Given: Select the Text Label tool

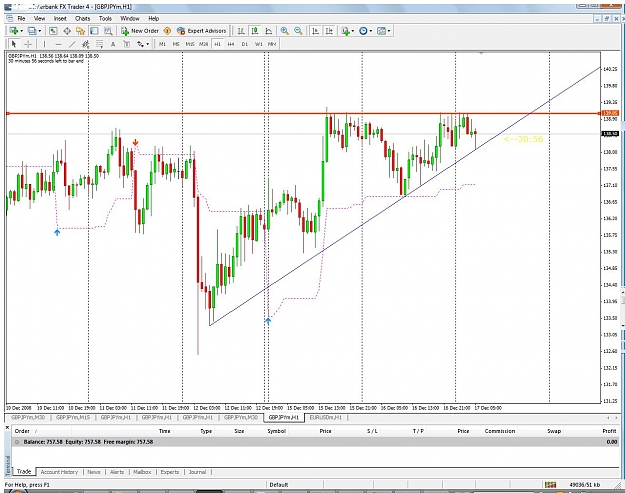Looking at the screenshot, I should tap(126, 44).
